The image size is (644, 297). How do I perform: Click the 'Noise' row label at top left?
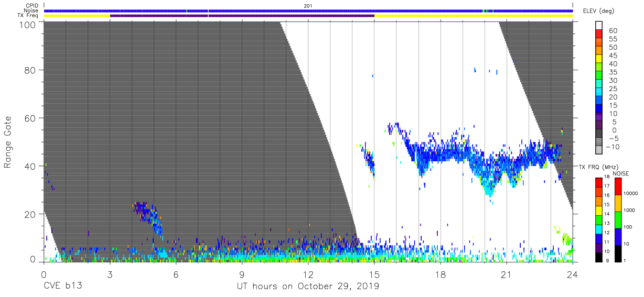[x=31, y=10]
